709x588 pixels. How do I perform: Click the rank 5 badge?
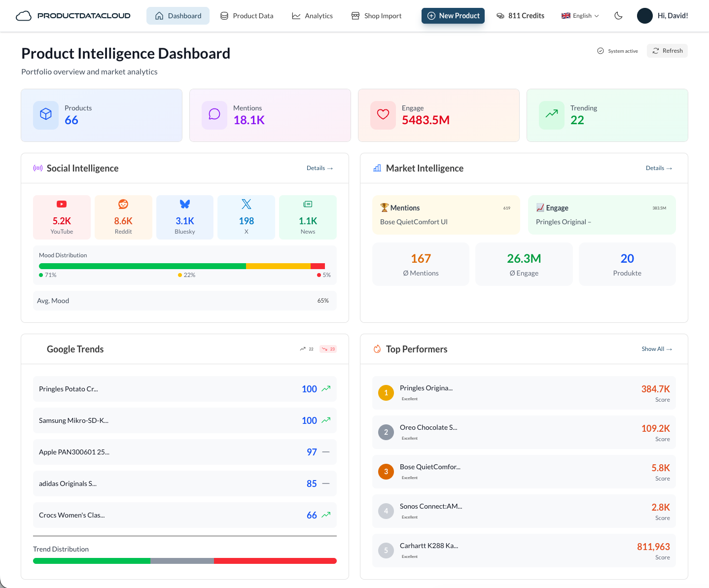tap(386, 551)
